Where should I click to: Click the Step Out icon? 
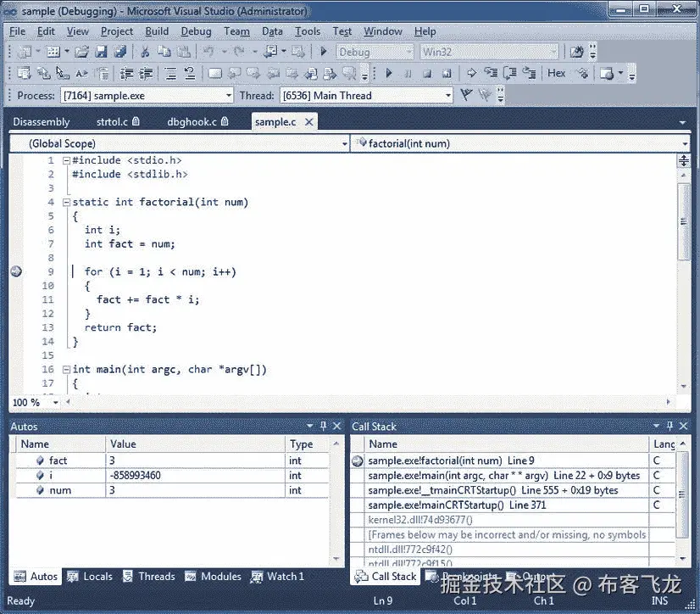coord(530,73)
